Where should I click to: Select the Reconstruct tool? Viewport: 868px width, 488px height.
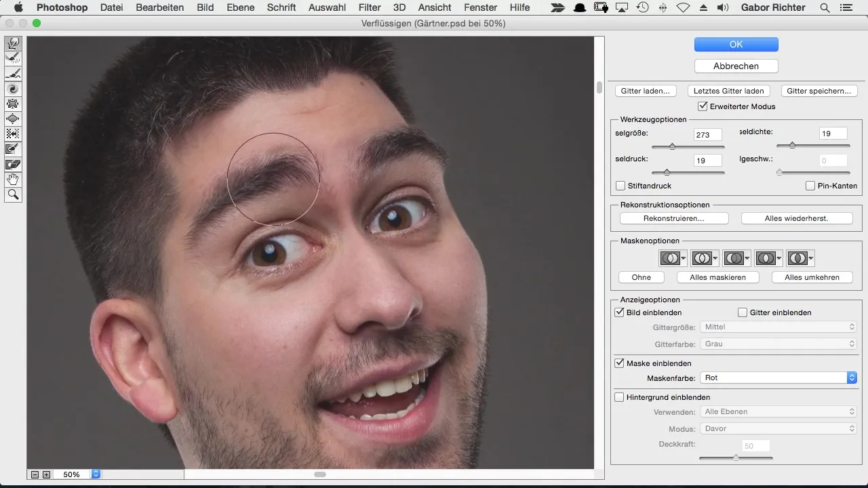[13, 59]
